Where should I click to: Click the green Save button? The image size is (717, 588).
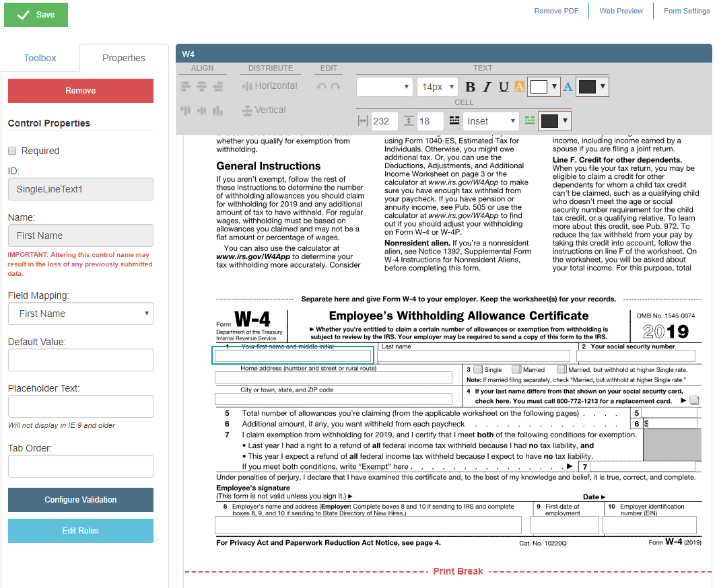coord(36,15)
